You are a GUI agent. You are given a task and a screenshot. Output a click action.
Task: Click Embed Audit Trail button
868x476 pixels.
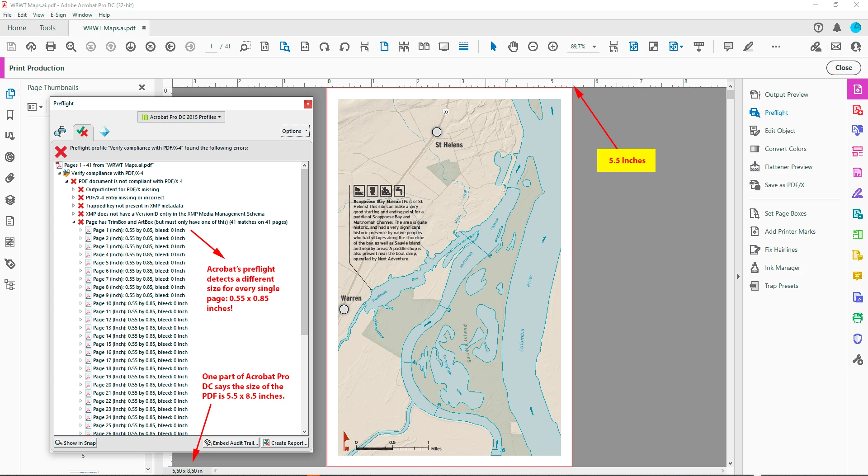(231, 443)
